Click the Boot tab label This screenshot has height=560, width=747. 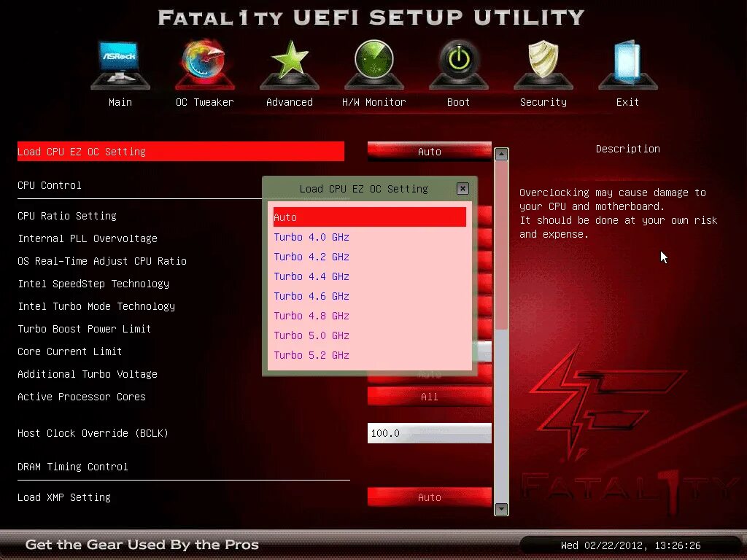coord(458,102)
